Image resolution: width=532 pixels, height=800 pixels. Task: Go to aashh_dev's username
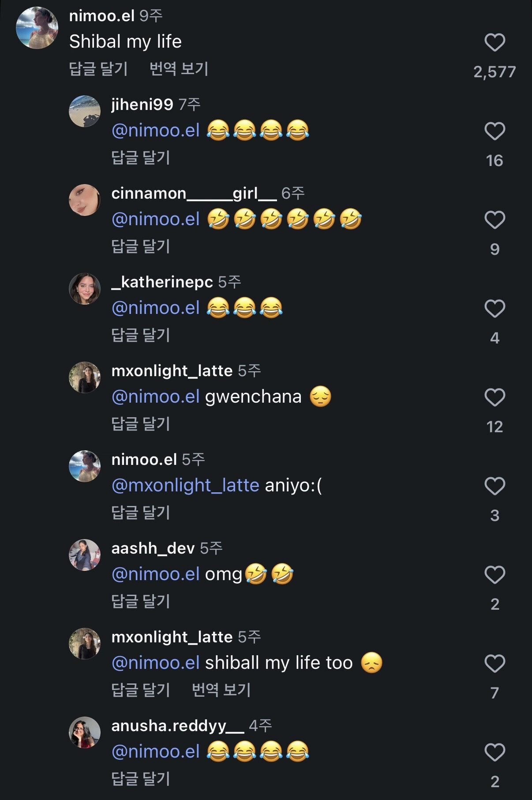click(153, 548)
